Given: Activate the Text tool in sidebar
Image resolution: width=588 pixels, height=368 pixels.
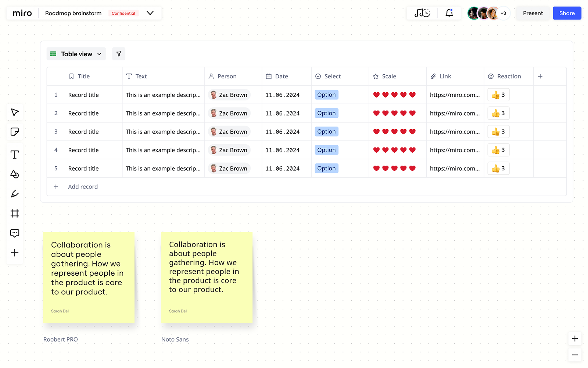Looking at the screenshot, I should click(15, 155).
